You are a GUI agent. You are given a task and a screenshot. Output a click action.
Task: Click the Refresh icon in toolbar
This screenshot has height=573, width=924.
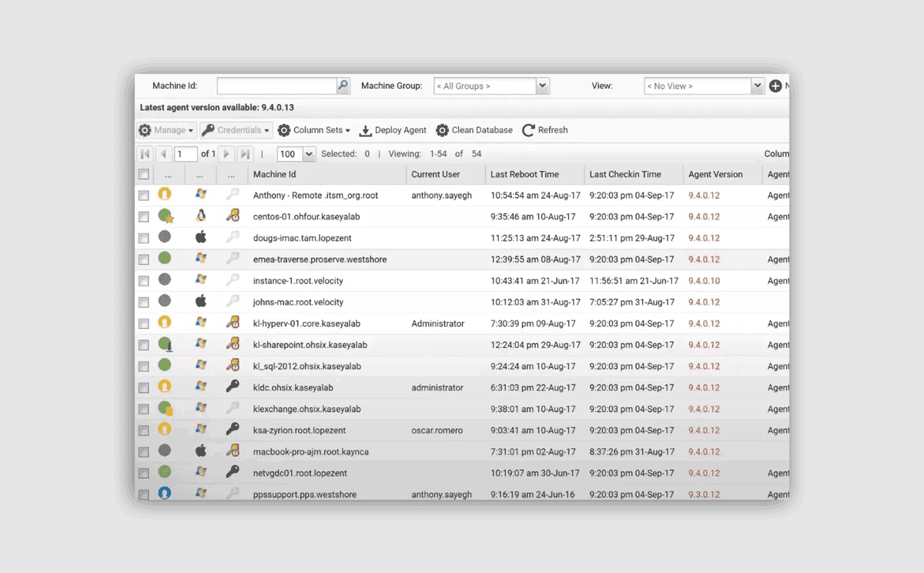(528, 130)
